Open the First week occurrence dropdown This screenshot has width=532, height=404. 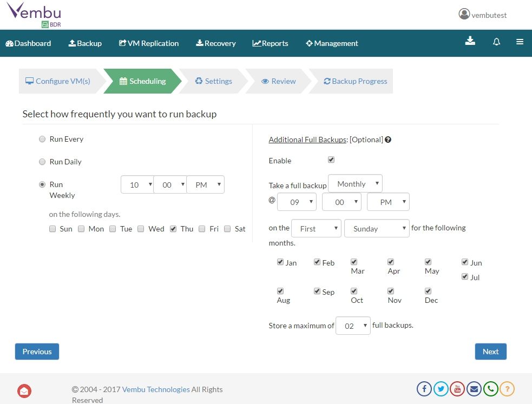coord(316,228)
